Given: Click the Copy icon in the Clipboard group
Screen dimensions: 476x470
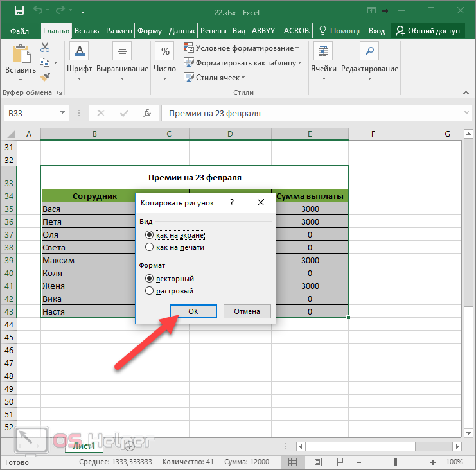Looking at the screenshot, I should point(44,62).
